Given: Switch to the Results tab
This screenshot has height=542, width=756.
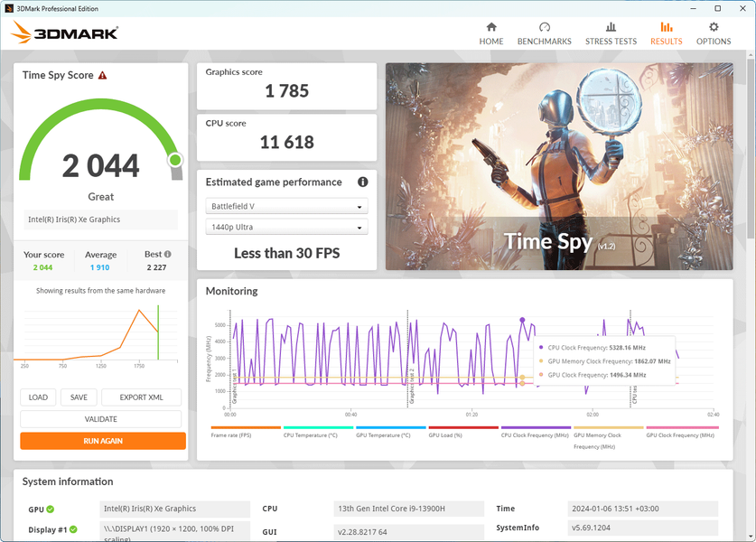Looking at the screenshot, I should [x=666, y=33].
